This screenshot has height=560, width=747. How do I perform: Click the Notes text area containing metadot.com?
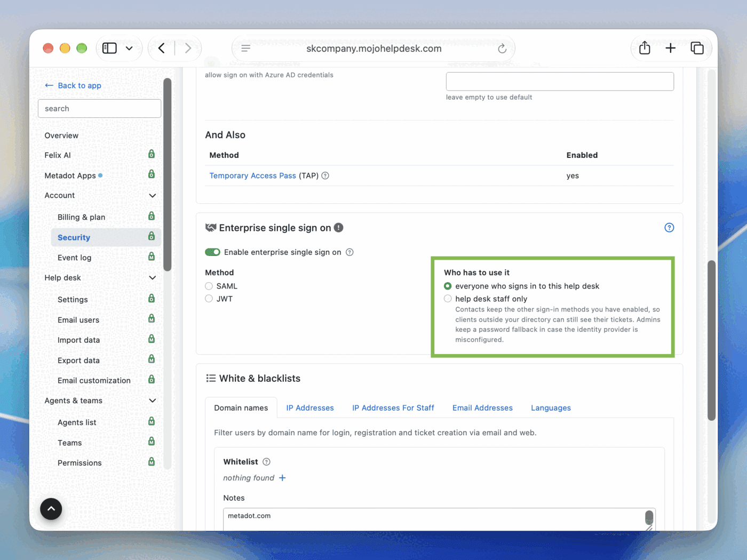click(x=439, y=519)
